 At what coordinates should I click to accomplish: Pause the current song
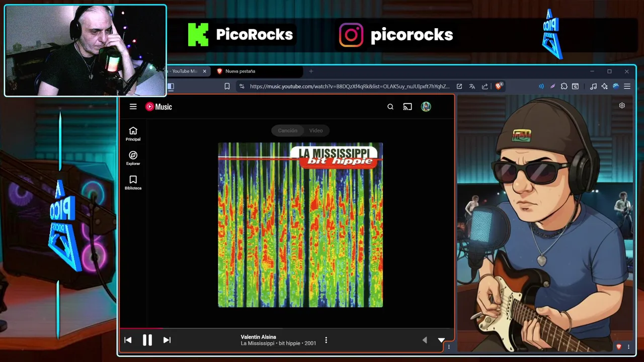[147, 340]
